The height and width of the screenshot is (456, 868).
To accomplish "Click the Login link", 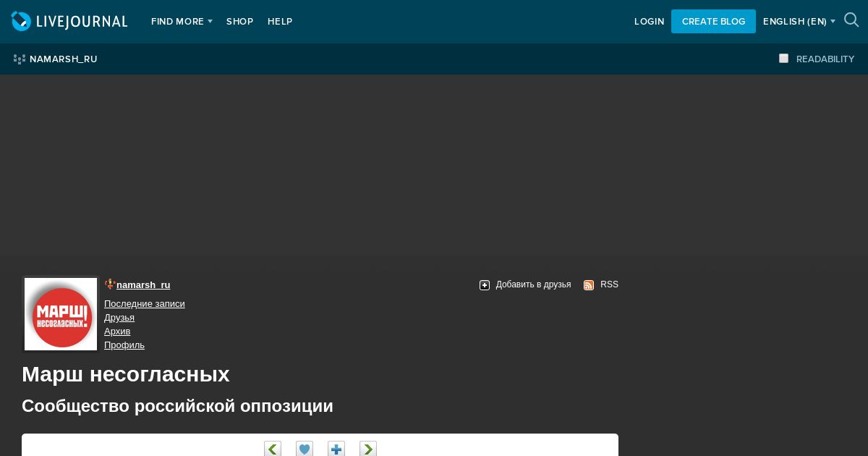I will (x=649, y=22).
